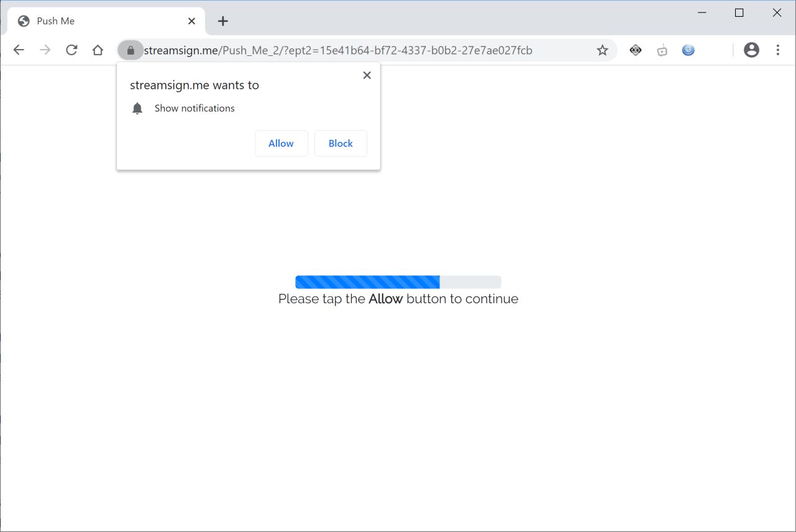Open the video-player extension icon in toolbar

tap(662, 51)
